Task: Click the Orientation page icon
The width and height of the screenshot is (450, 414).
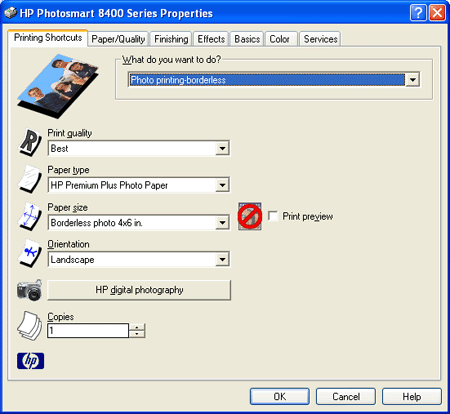Action: [x=30, y=253]
